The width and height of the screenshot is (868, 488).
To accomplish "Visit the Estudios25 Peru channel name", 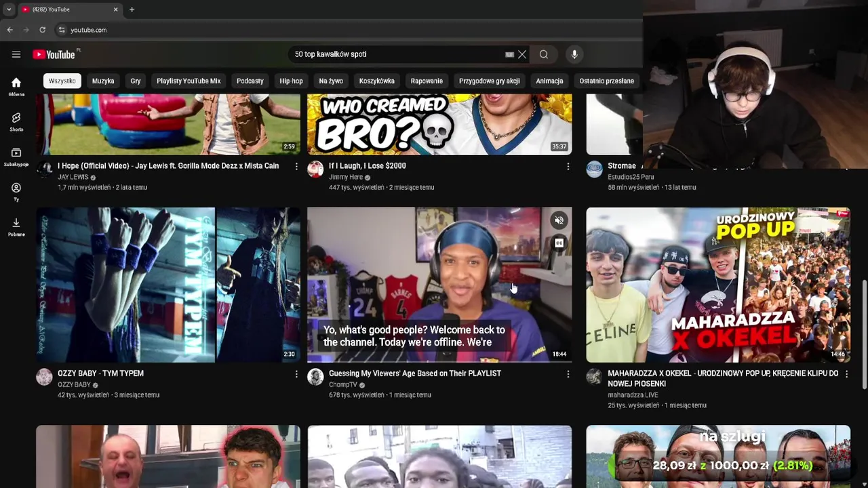I will 631,178.
